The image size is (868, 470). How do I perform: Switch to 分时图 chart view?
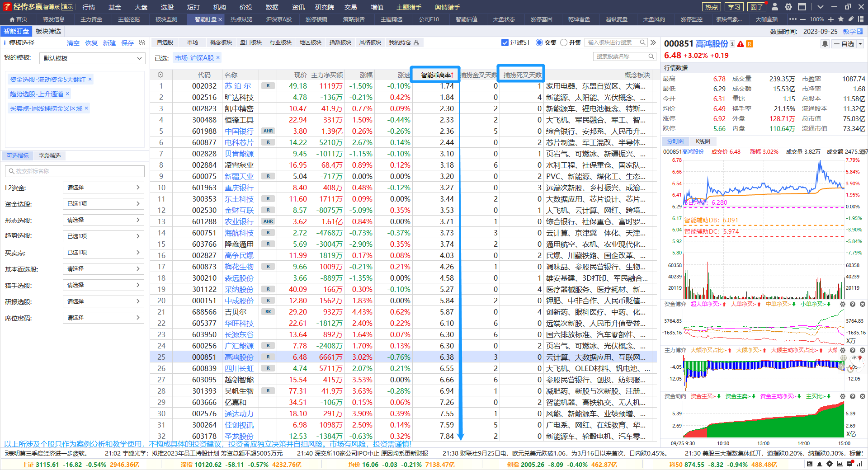point(675,141)
